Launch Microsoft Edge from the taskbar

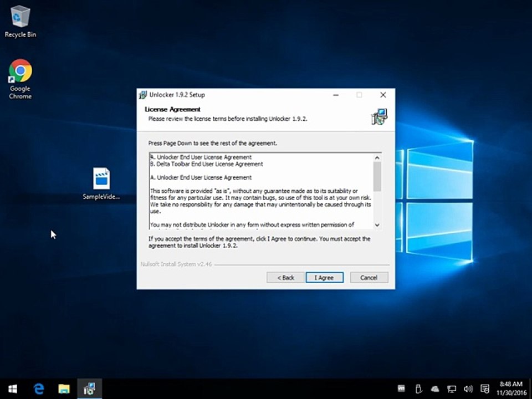(39, 389)
